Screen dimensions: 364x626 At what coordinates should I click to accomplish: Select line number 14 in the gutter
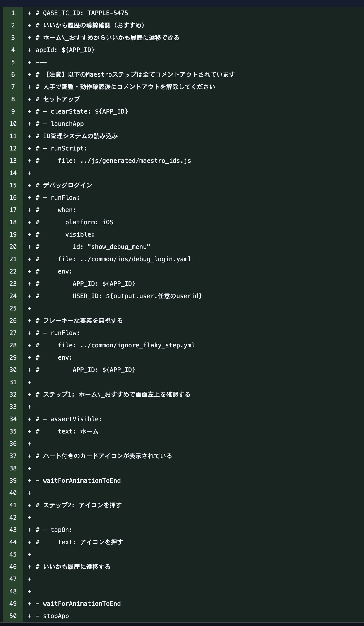click(13, 173)
